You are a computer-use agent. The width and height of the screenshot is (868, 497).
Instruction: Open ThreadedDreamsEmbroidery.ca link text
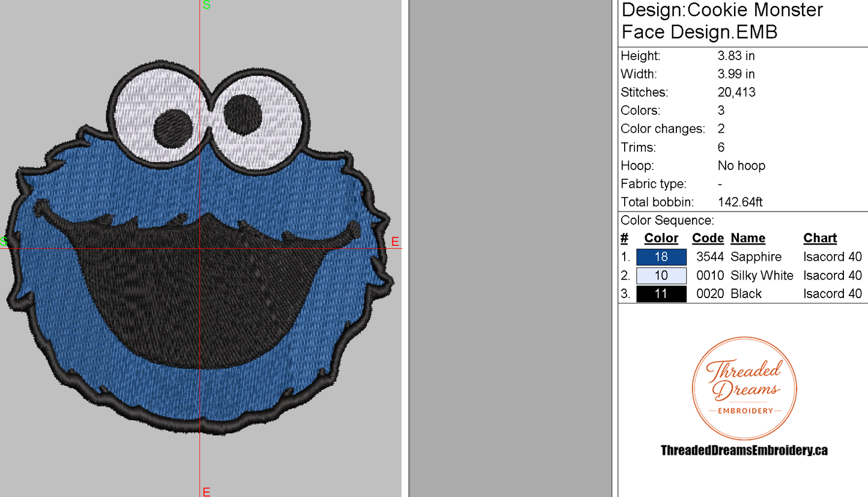click(744, 450)
